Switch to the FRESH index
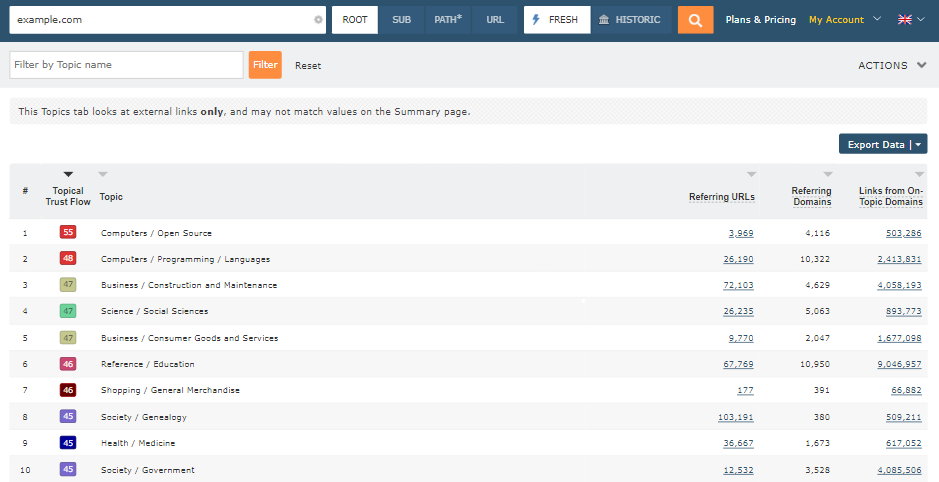The width and height of the screenshot is (939, 482). point(555,19)
